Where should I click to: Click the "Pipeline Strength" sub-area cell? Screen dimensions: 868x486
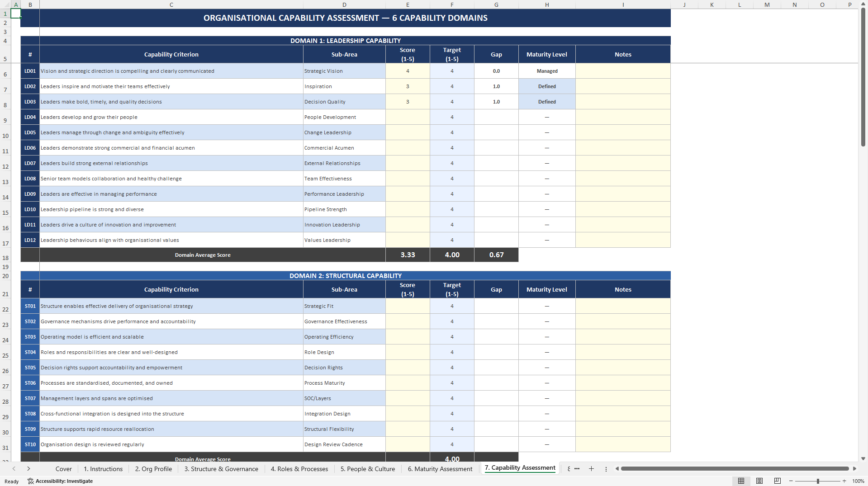click(x=344, y=209)
